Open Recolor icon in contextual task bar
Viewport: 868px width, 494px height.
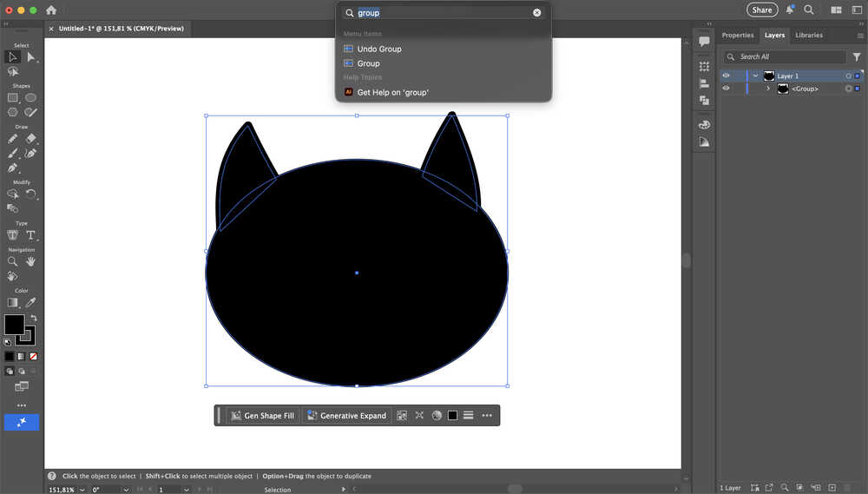[x=437, y=415]
